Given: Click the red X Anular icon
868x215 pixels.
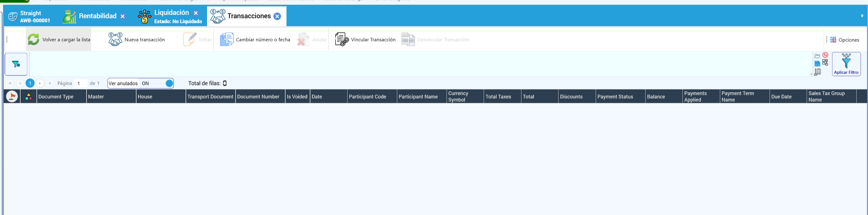Looking at the screenshot, I should 303,39.
